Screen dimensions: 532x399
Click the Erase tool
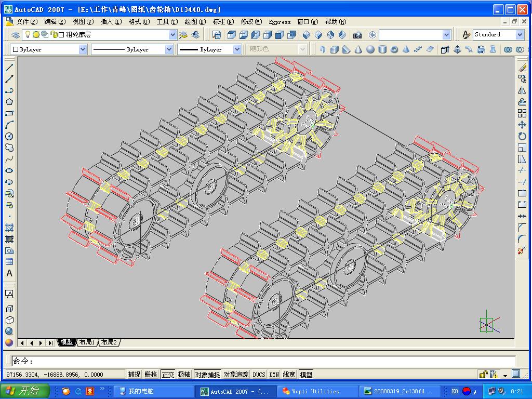coord(522,68)
